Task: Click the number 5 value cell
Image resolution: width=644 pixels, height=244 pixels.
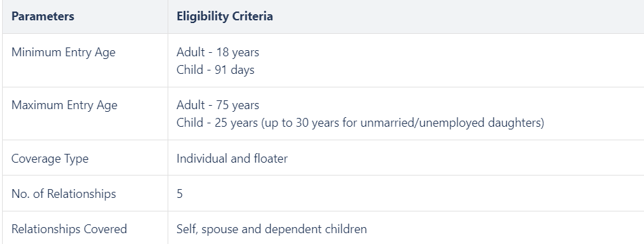Action: [x=179, y=194]
